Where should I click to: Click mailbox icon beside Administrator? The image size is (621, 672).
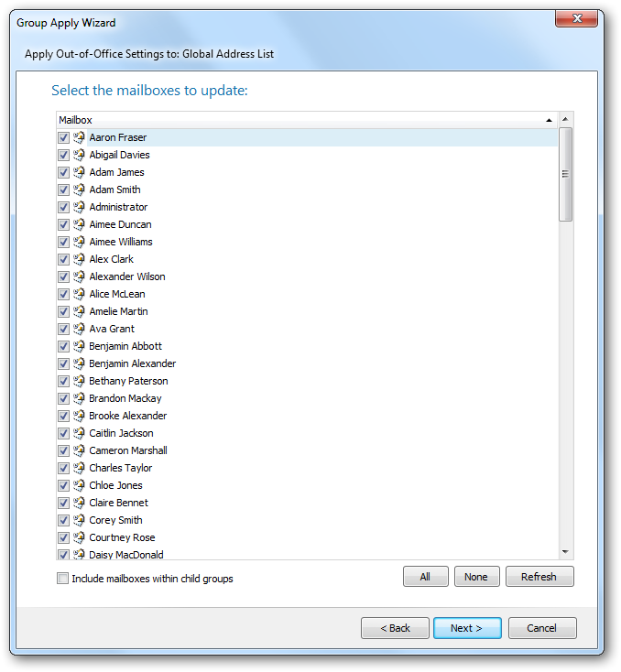click(x=79, y=207)
